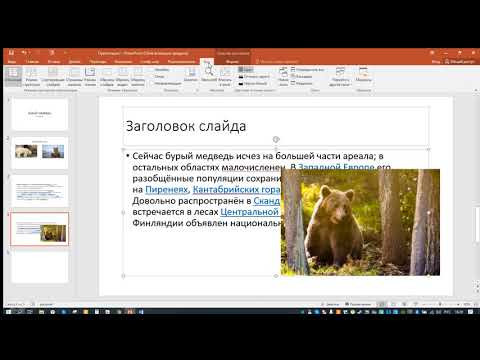Start slideshow from quick access toolbar
Viewport: 480px width, 360px height.
tap(52, 53)
